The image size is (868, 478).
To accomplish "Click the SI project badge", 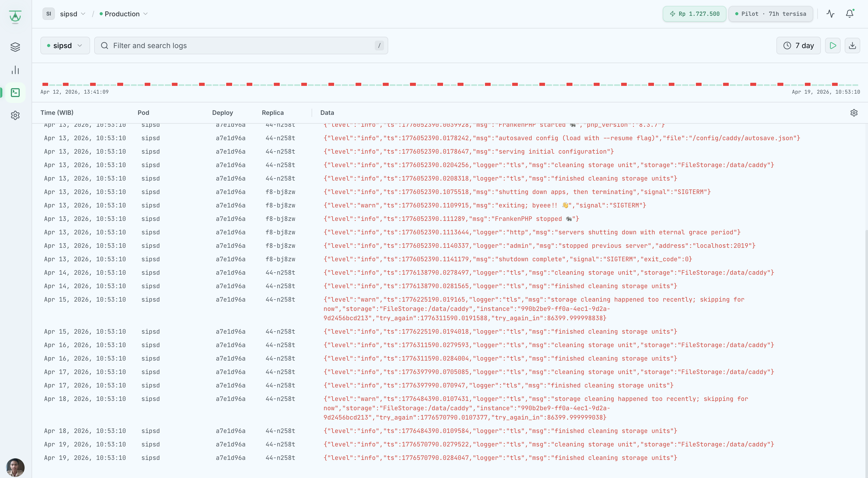I will (48, 14).
